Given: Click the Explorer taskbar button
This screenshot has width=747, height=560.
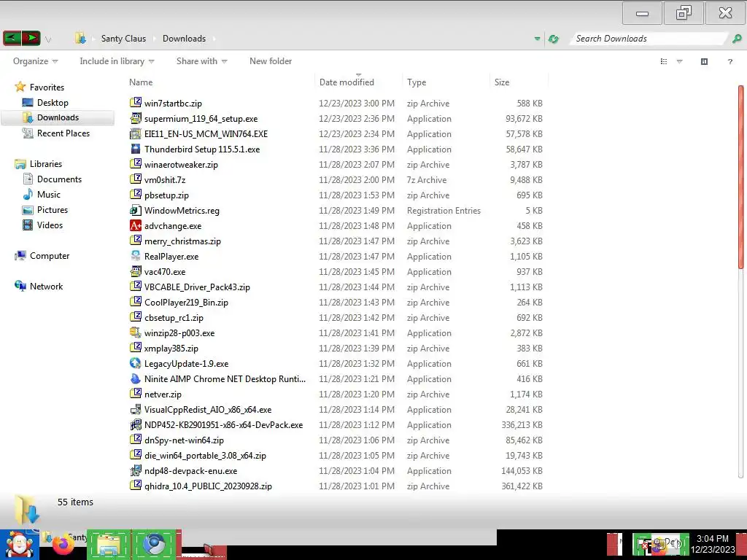Looking at the screenshot, I should pyautogui.click(x=109, y=544).
